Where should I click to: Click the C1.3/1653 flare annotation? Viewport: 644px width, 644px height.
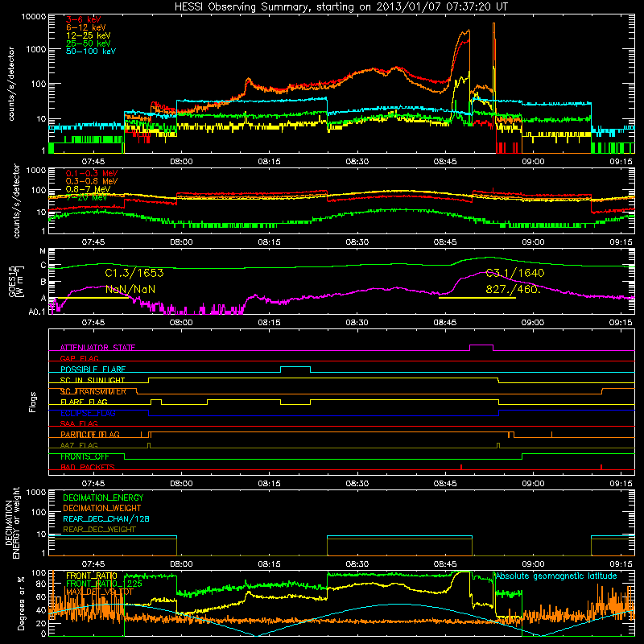point(134,273)
